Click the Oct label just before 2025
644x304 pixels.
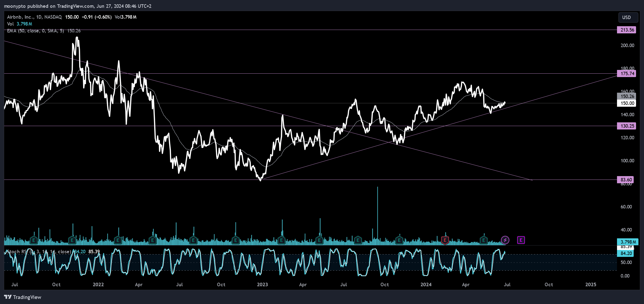coord(549,285)
